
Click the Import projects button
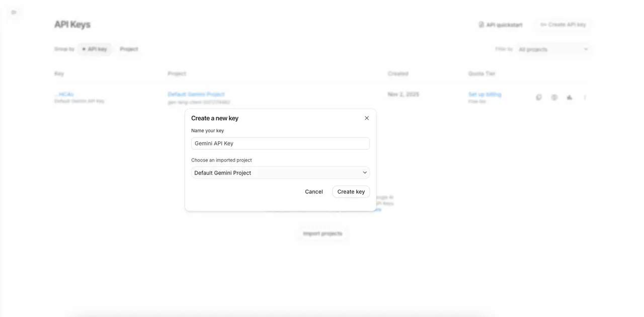point(323,233)
